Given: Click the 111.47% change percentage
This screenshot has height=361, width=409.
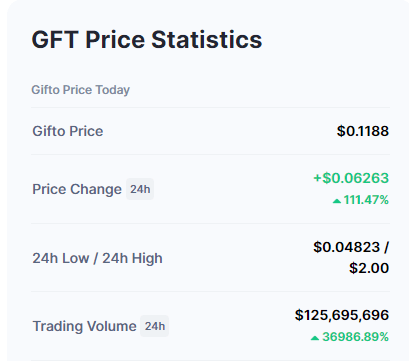Looking at the screenshot, I should point(366,200).
